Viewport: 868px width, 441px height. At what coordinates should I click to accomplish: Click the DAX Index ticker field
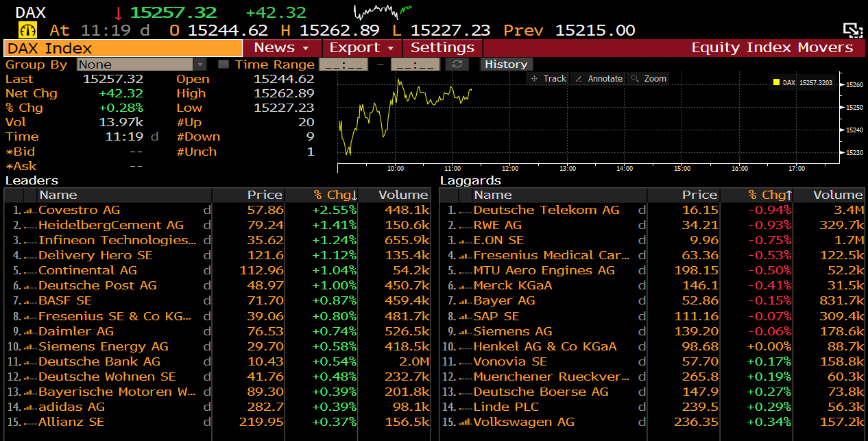(x=123, y=48)
